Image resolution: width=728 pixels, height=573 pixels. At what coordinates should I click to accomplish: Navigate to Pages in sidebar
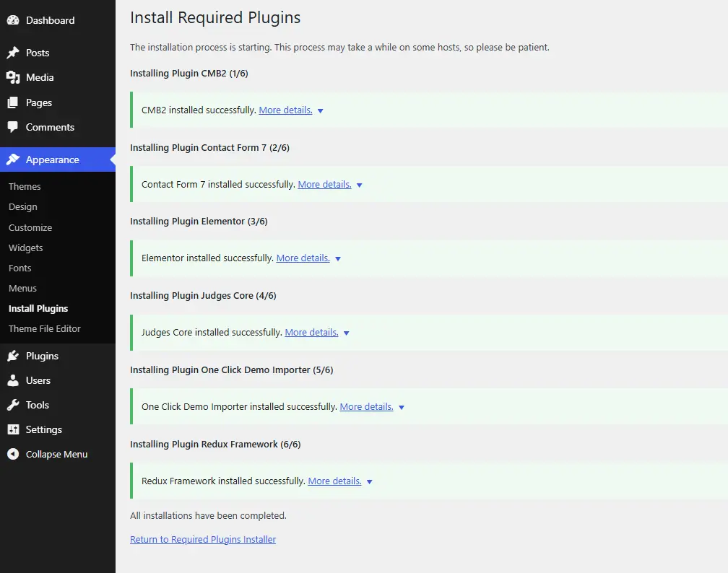[x=39, y=102]
